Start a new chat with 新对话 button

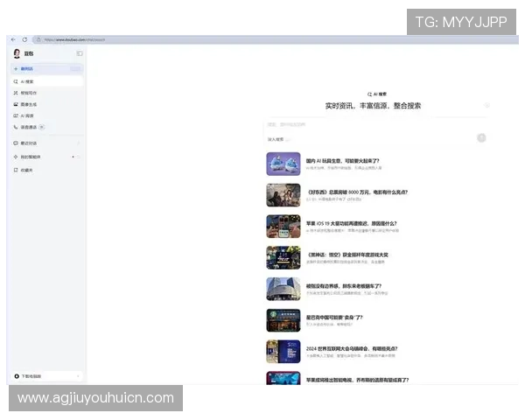point(47,68)
